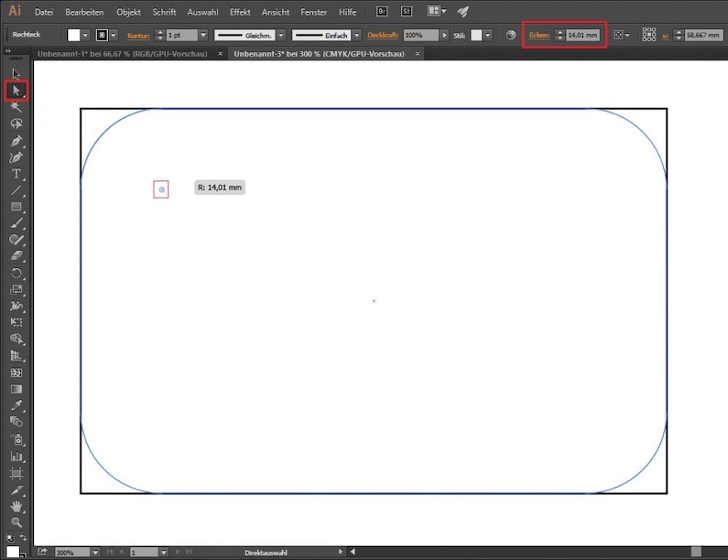
Task: Select the Zeichenfeder (Pen) tool
Action: point(16,143)
